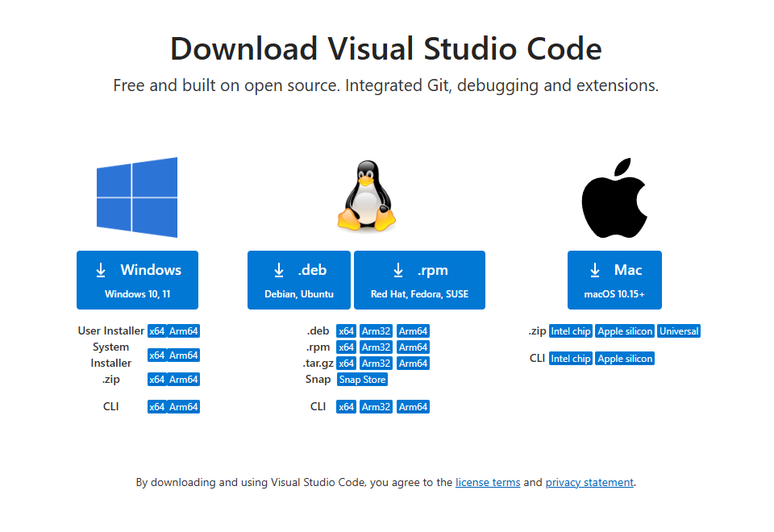Download Linux .tar.gz Arm32 archive
The height and width of the screenshot is (532, 774).
(377, 364)
